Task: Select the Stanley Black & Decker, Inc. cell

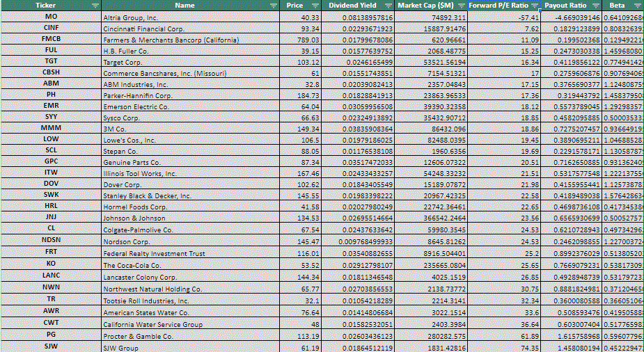Action: (x=191, y=194)
